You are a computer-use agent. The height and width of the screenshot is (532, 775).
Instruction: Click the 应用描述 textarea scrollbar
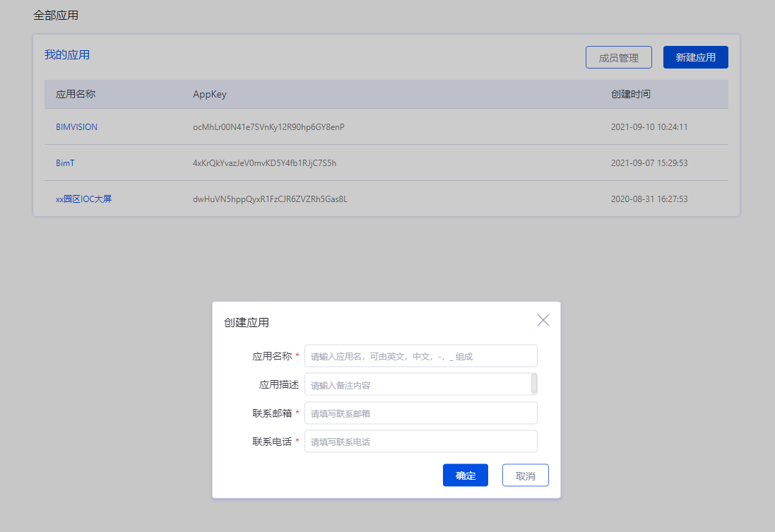coord(534,384)
